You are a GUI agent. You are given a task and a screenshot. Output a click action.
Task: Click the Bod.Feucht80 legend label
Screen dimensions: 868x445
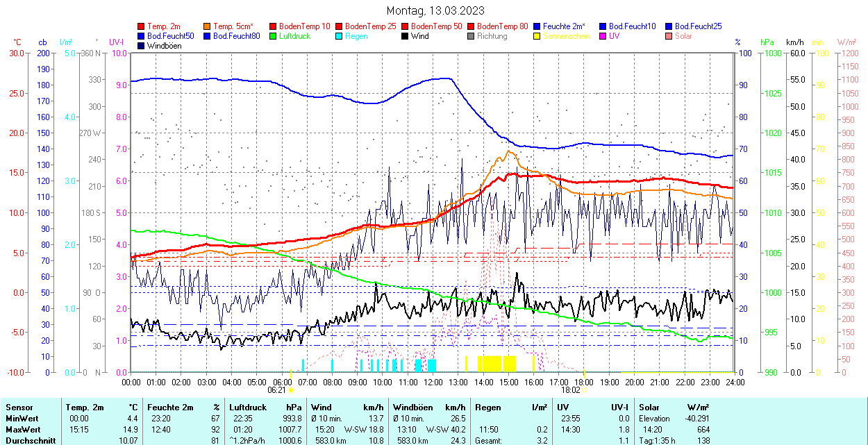236,36
